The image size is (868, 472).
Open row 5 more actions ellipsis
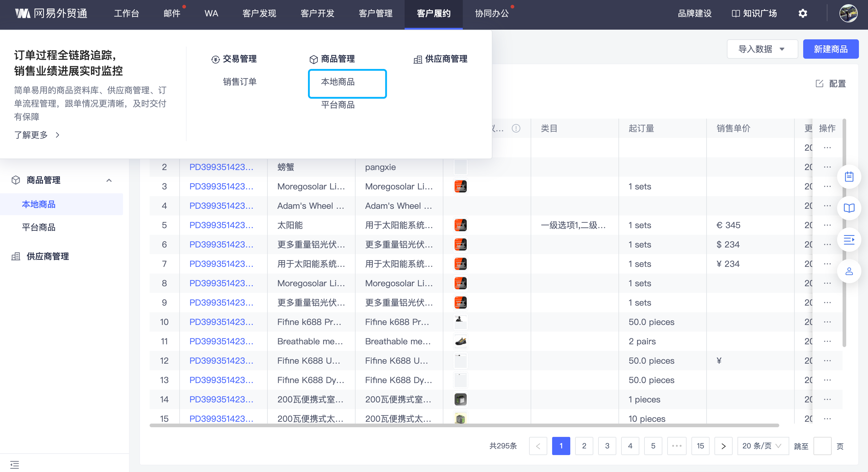[827, 225]
